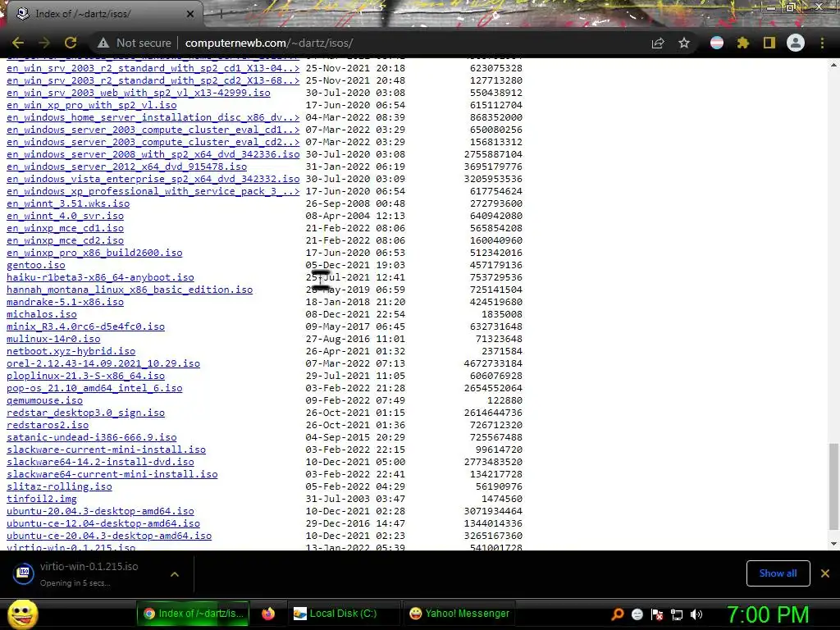Open en_windows_server_2012_x64_dvd_915478.iso link
This screenshot has width=840, height=630.
(x=127, y=167)
